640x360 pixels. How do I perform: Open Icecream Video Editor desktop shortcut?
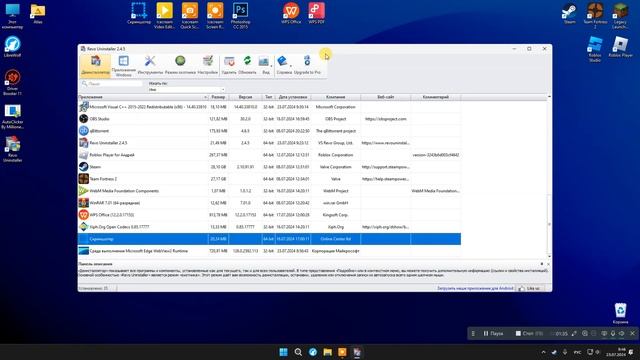coord(164,16)
